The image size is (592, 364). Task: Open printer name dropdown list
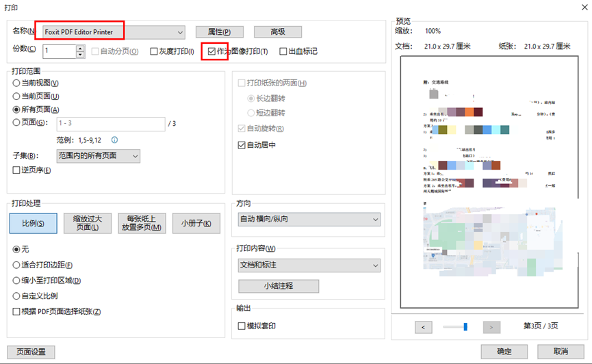coord(180,32)
